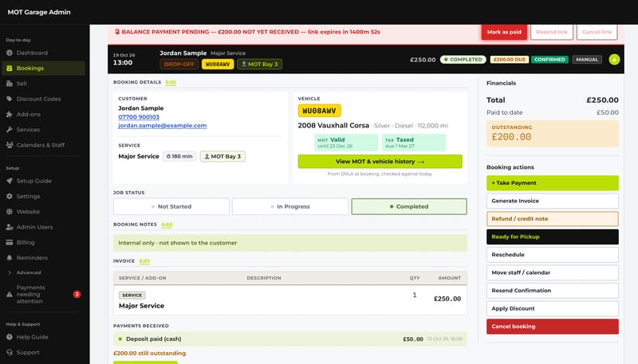Click the Calendars & Staff people icon
This screenshot has height=364, width=638.
pyautogui.click(x=10, y=145)
